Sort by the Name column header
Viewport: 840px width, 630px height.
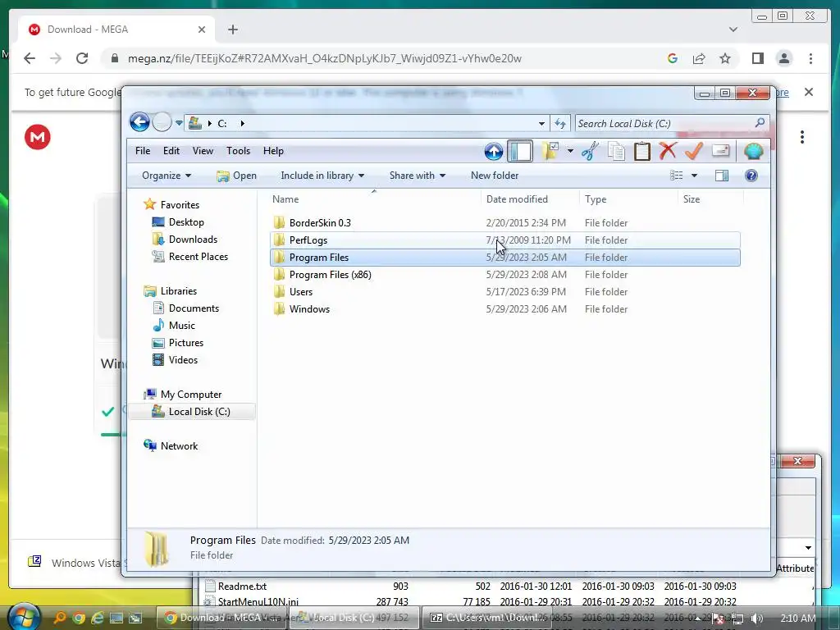pyautogui.click(x=374, y=199)
